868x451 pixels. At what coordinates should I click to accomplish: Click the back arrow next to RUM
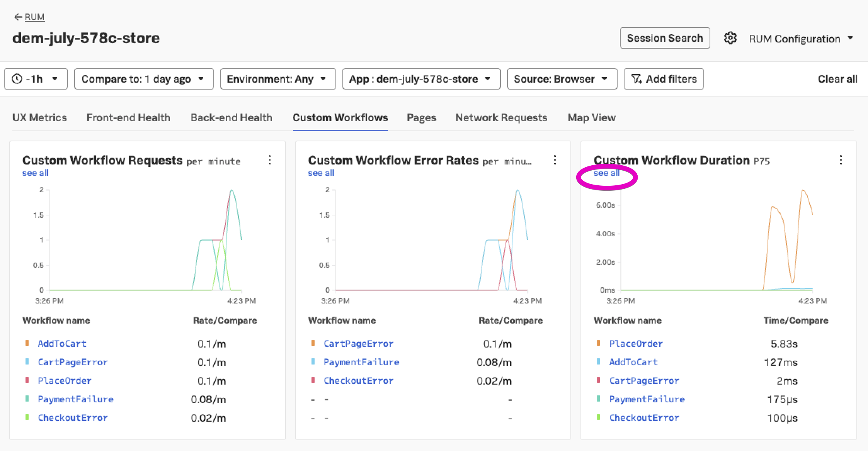click(x=18, y=17)
